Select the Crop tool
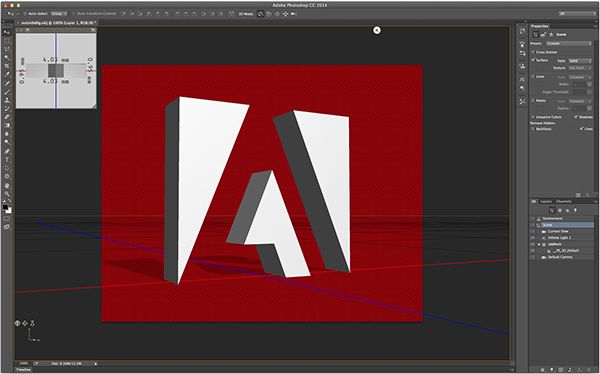This screenshot has height=374, width=600. 7,66
